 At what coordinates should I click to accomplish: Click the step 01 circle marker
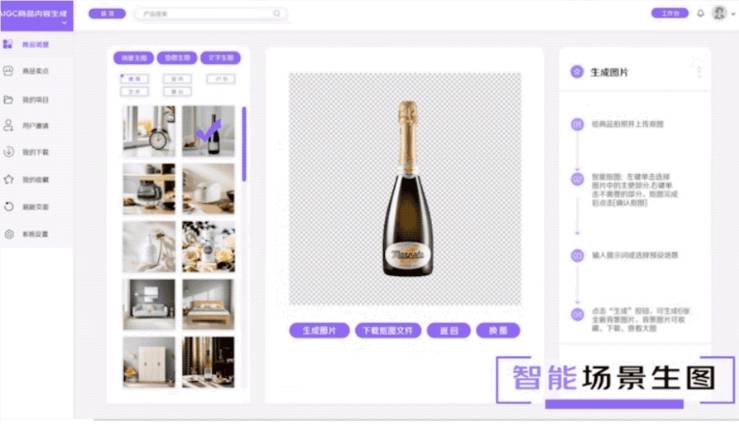click(577, 124)
